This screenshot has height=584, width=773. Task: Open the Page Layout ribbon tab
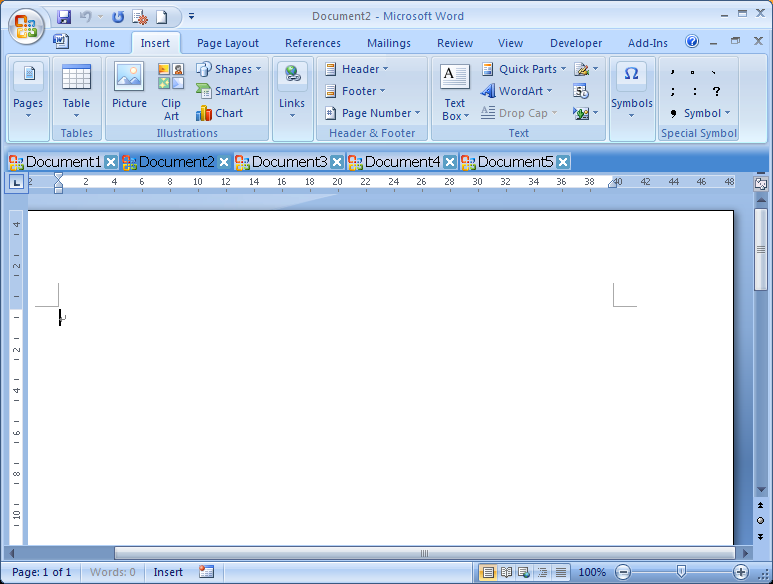pyautogui.click(x=228, y=43)
